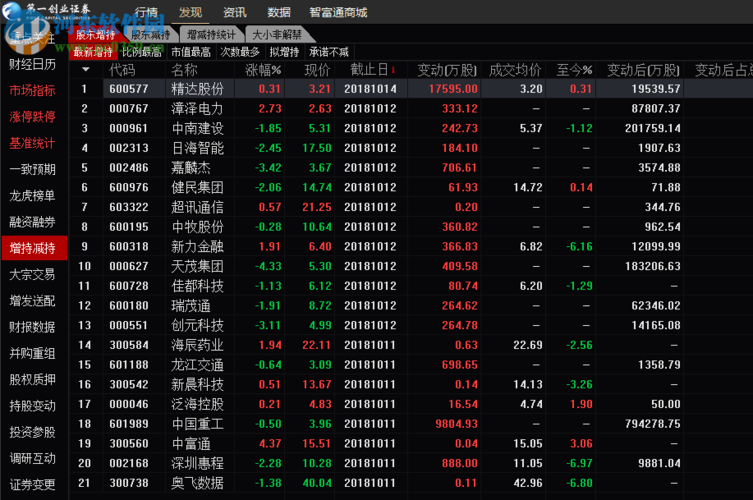Select stock row 嘉麟杰
The image size is (753, 500).
tap(411, 168)
